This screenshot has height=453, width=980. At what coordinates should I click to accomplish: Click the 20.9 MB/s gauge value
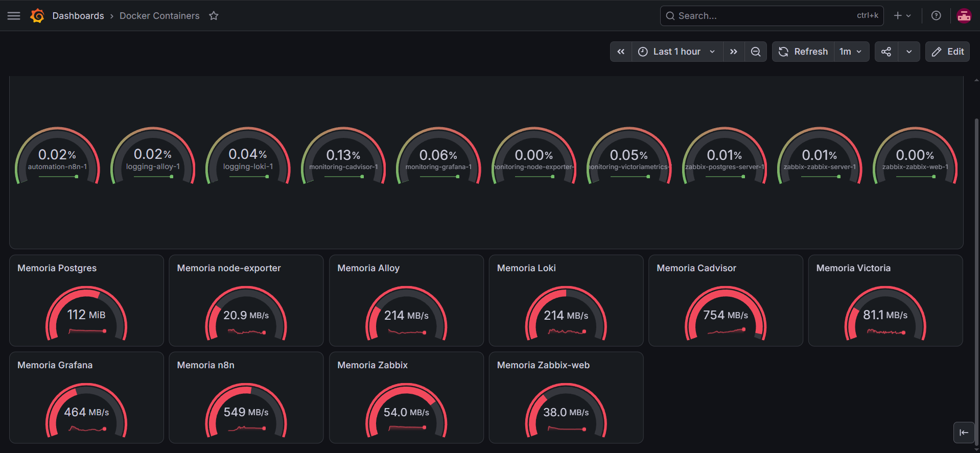(x=246, y=315)
